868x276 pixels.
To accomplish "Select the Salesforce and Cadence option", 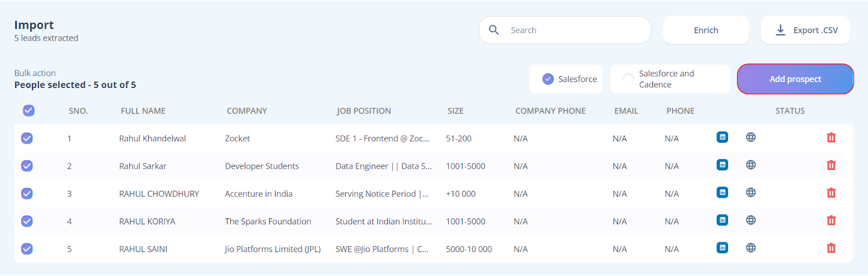I will tap(670, 79).
